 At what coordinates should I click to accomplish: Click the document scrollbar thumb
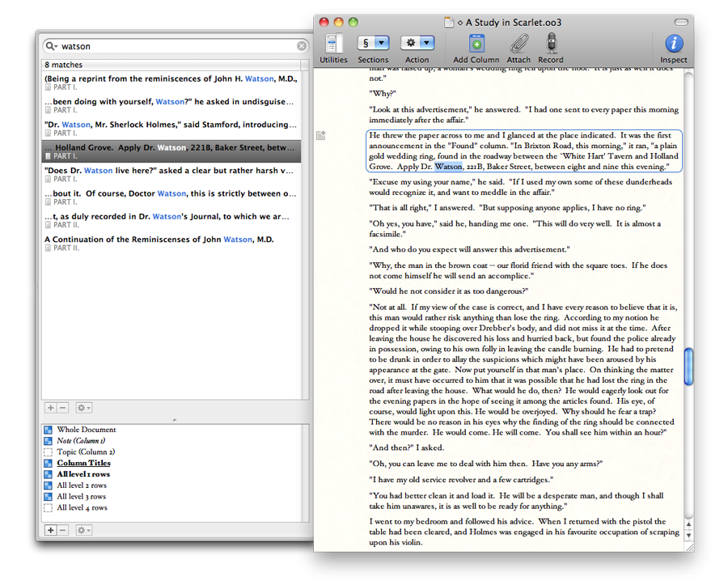coord(688,367)
